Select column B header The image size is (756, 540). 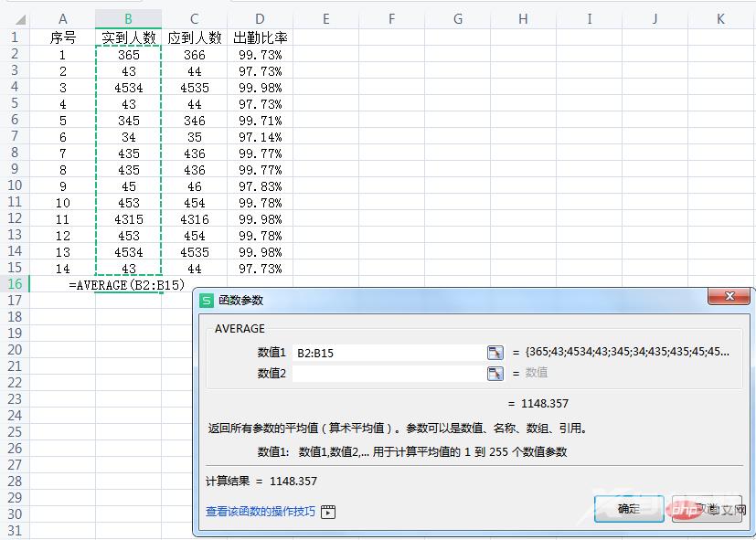pos(128,18)
